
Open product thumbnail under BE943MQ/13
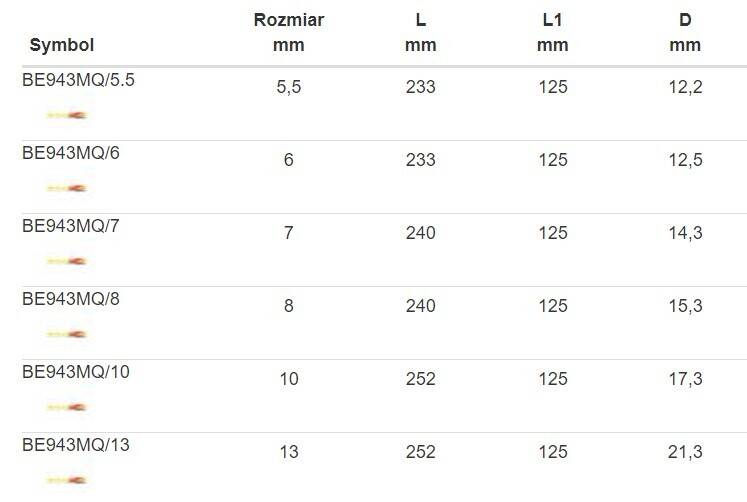66,480
